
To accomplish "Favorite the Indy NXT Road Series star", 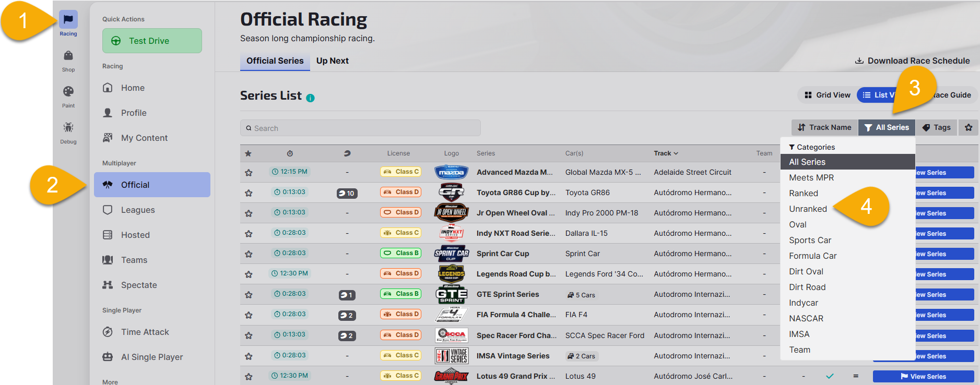I will point(249,233).
